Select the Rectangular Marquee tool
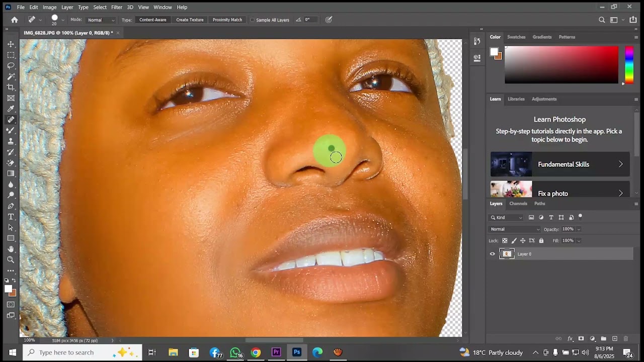 pos(11,55)
